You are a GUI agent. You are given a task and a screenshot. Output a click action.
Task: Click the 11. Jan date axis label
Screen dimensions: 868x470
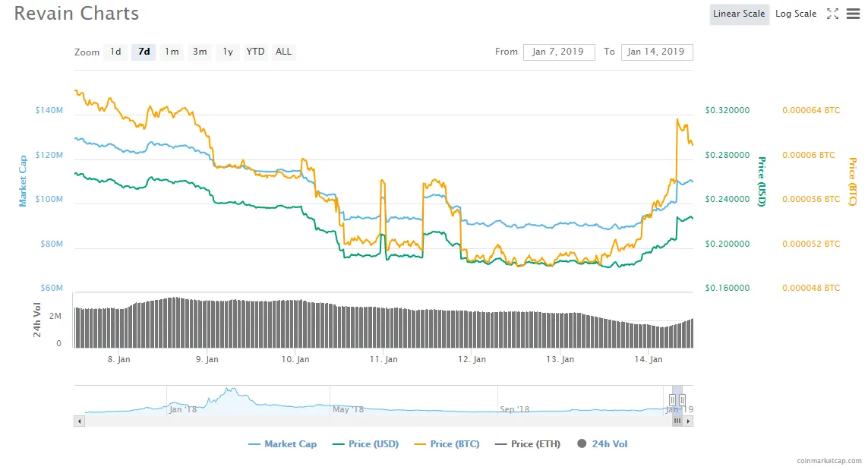[x=383, y=359]
